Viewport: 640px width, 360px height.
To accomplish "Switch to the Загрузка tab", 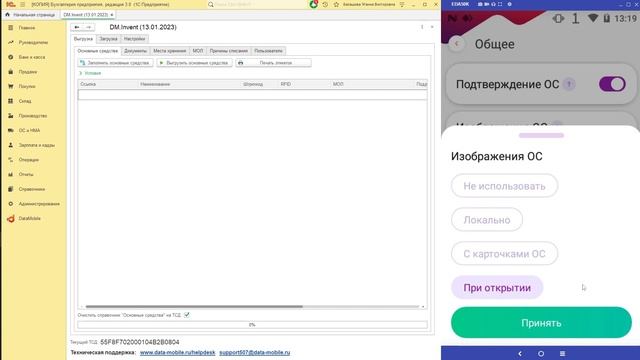I will 108,39.
